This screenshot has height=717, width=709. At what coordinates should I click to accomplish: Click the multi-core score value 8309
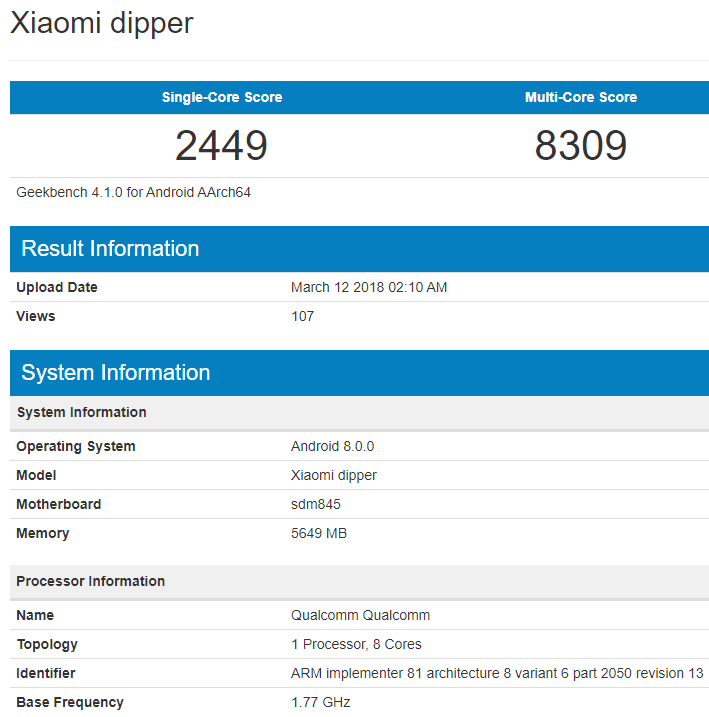point(581,145)
